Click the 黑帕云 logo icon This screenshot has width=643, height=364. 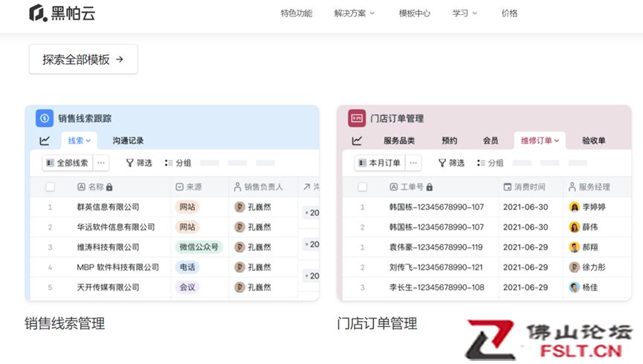pyautogui.click(x=38, y=13)
